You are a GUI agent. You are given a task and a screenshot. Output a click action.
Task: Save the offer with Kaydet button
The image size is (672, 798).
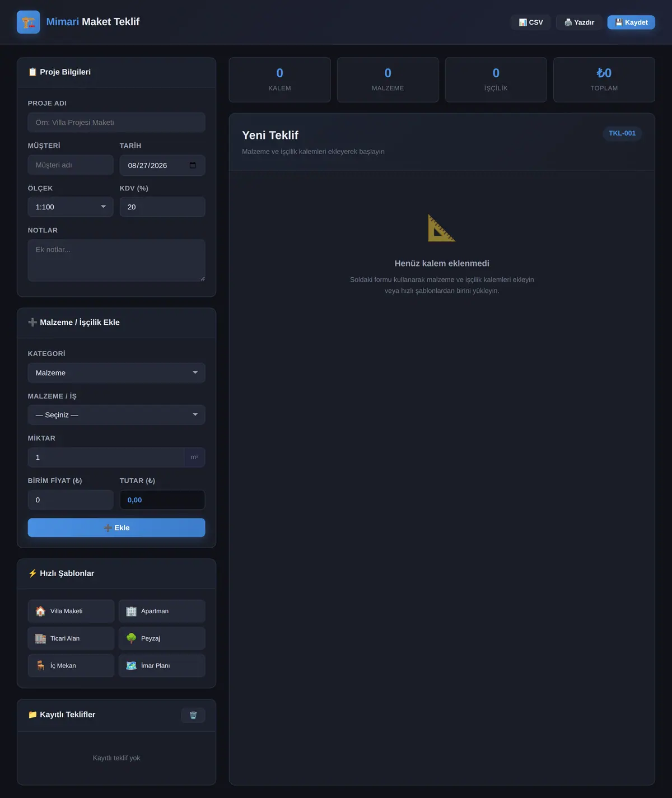[x=631, y=22]
